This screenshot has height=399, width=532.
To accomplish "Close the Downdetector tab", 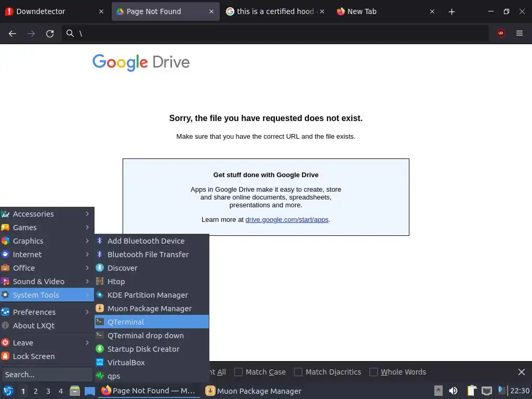I will click(101, 11).
